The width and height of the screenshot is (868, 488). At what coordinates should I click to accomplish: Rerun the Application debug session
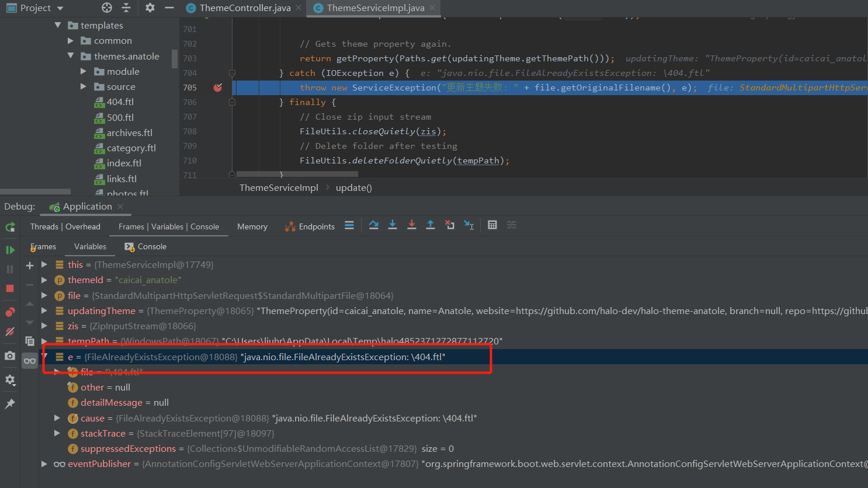tap(10, 227)
